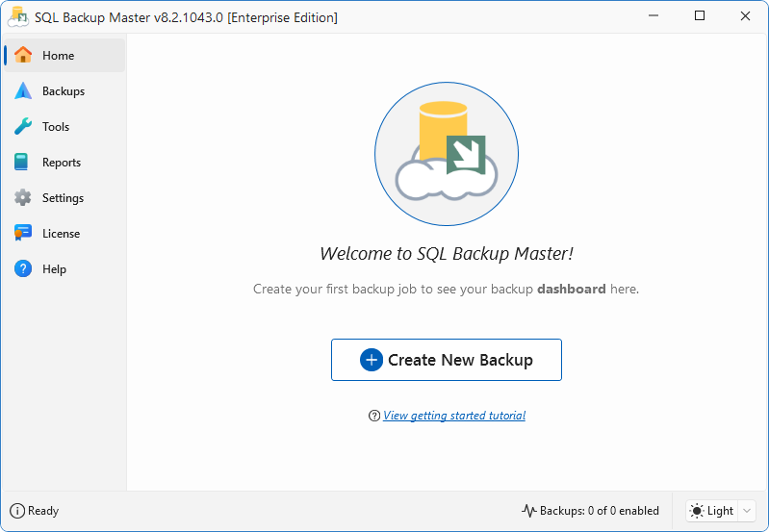The width and height of the screenshot is (769, 532).
Task: Click the blue plus icon on Create New Backup
Action: [372, 360]
